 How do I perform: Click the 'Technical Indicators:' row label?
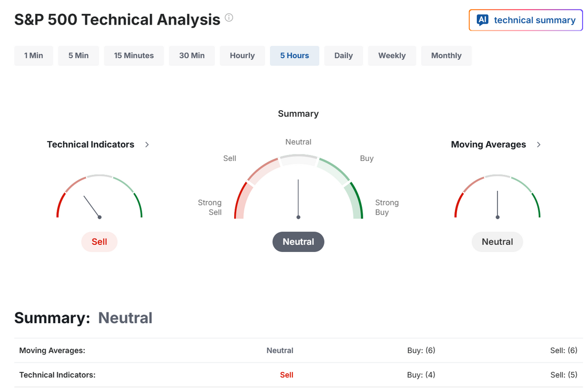coord(57,375)
